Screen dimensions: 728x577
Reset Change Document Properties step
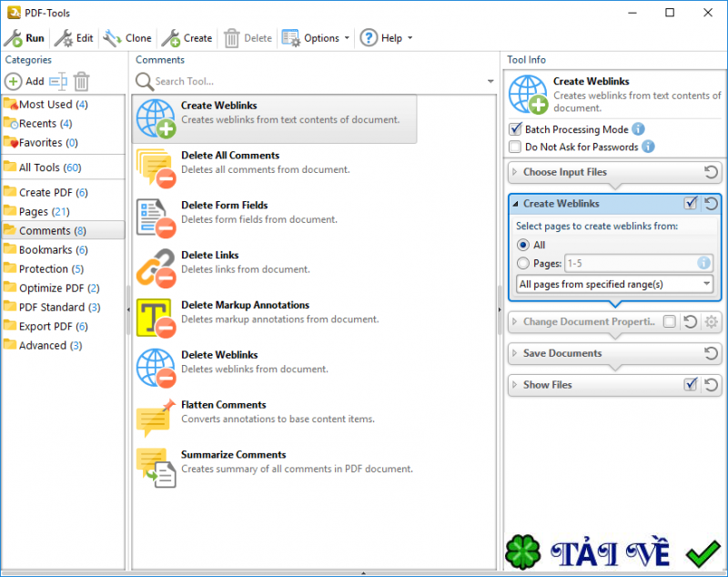click(691, 321)
